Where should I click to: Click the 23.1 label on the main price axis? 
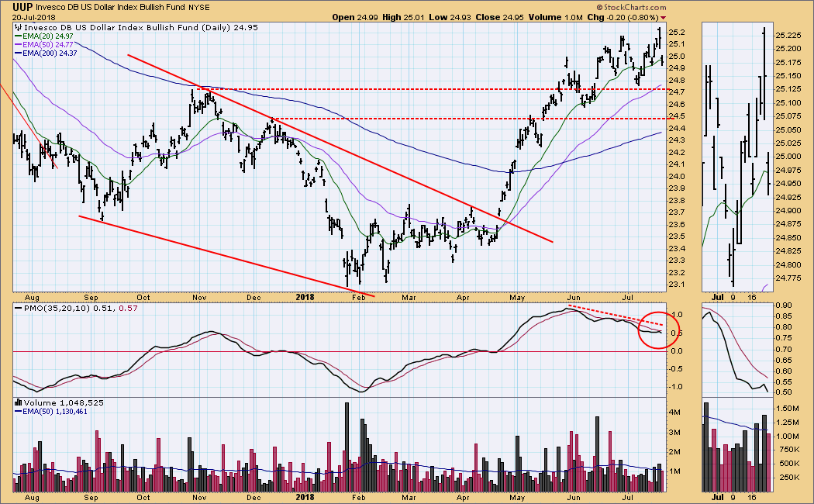[x=677, y=285]
